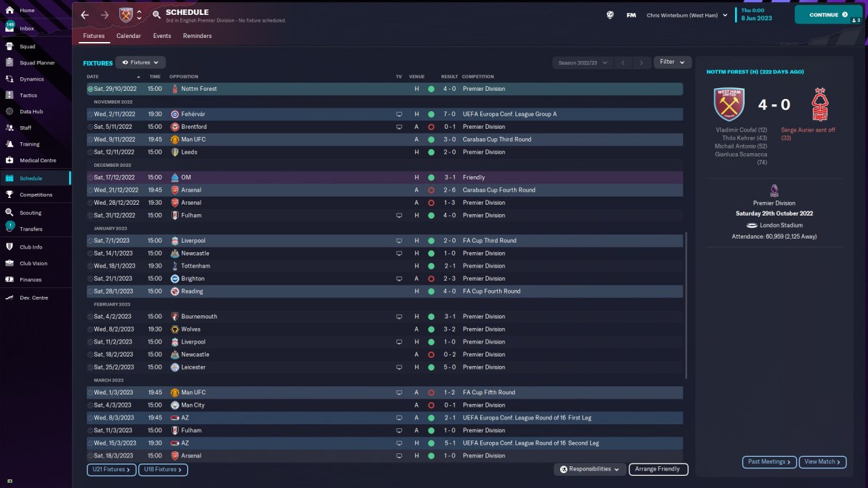Click the TV icon on the Leicester fixture
868x488 pixels.
coord(399,367)
